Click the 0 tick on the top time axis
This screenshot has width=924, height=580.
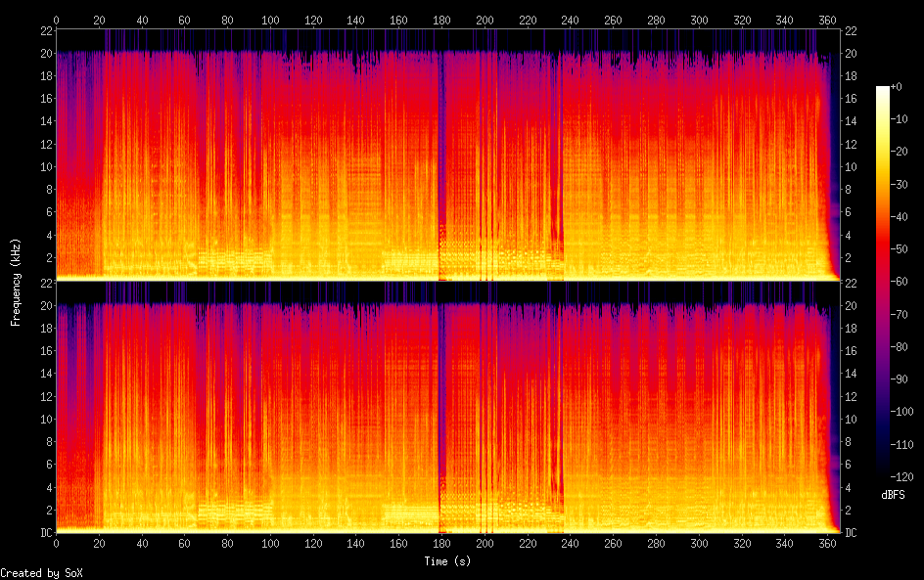coord(56,21)
